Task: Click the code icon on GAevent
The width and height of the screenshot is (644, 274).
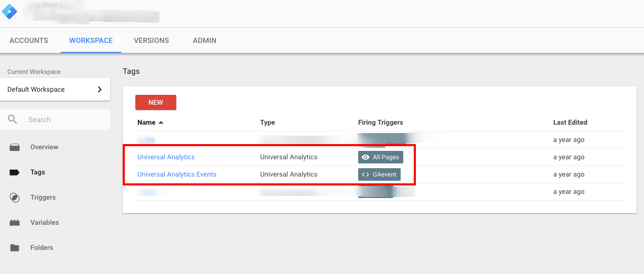Action: pos(366,174)
